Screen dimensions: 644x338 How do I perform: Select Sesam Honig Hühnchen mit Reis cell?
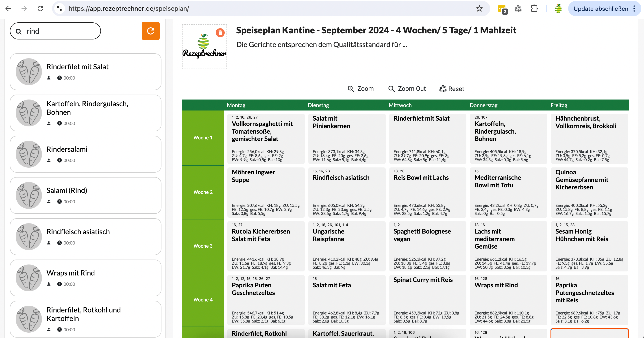tap(590, 246)
